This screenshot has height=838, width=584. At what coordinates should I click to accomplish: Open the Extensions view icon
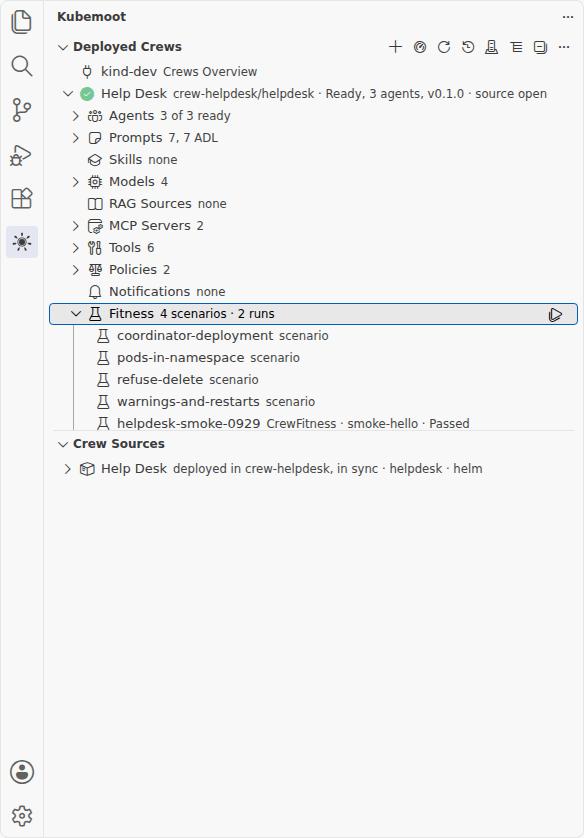[x=21, y=198]
